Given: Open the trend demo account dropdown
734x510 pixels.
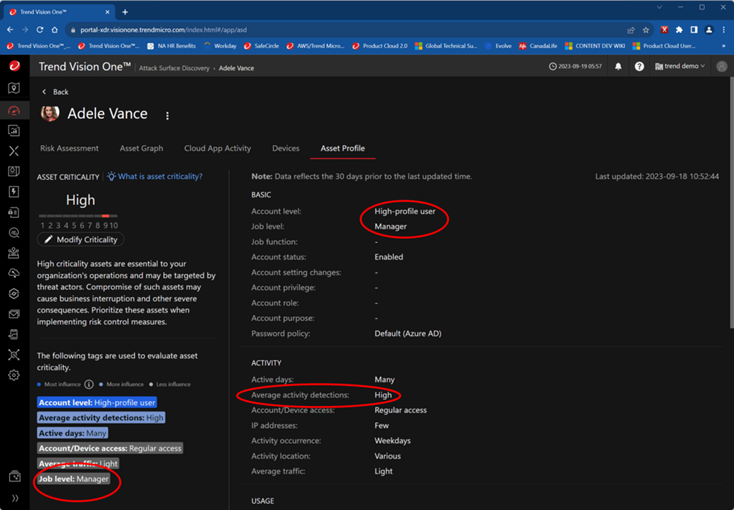Looking at the screenshot, I should [x=680, y=67].
